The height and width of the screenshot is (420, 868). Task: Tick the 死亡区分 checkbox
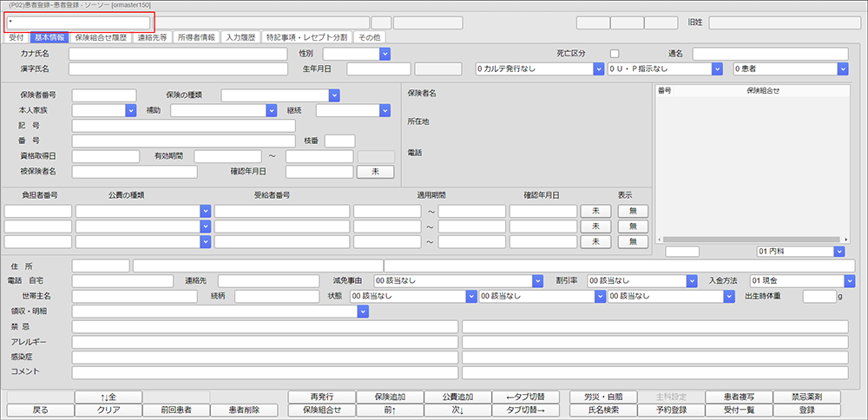[x=615, y=54]
